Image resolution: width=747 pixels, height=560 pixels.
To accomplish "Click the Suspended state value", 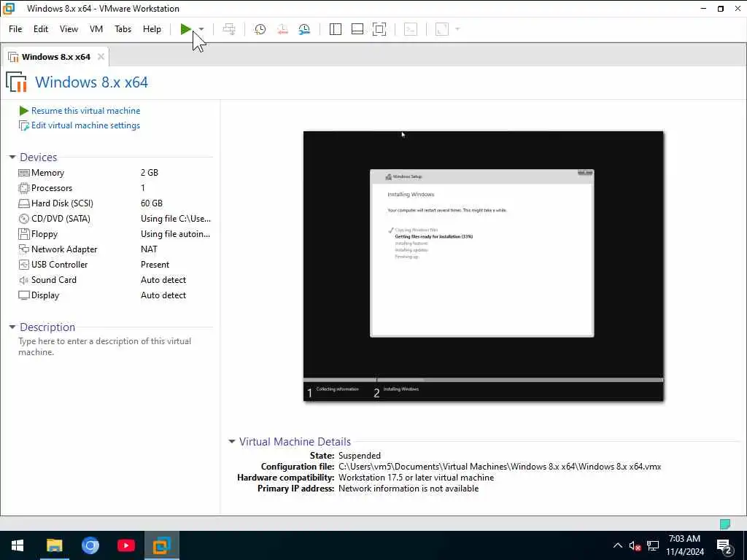I will pos(359,456).
